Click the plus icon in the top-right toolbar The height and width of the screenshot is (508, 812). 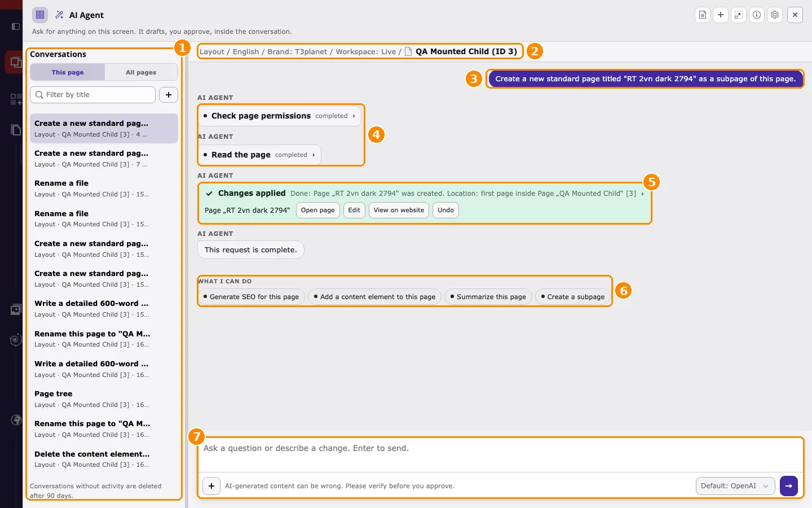click(721, 15)
